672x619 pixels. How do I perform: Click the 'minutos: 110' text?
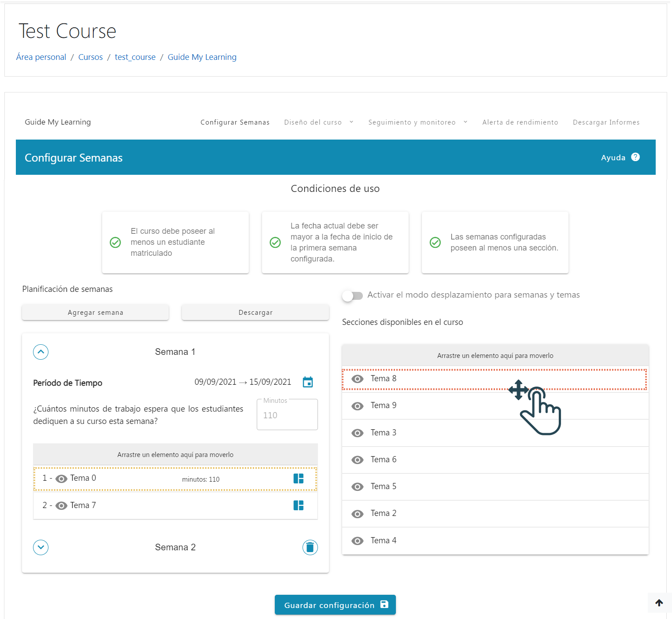click(x=201, y=479)
